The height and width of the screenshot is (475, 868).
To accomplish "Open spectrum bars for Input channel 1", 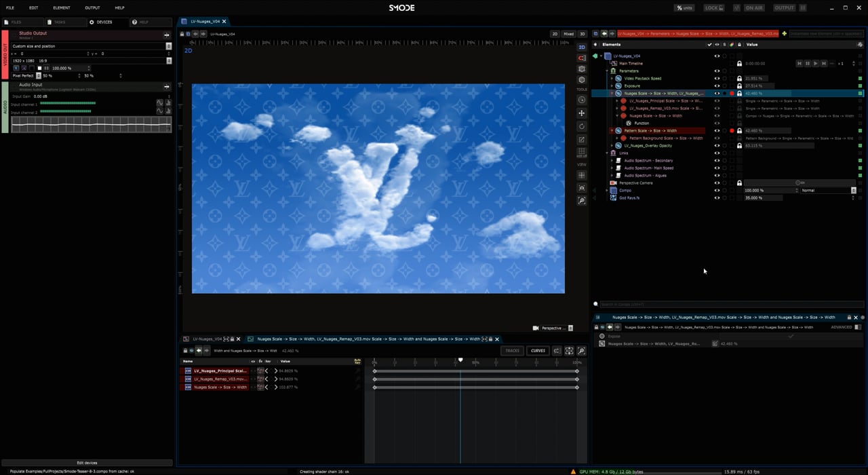I will 168,103.
